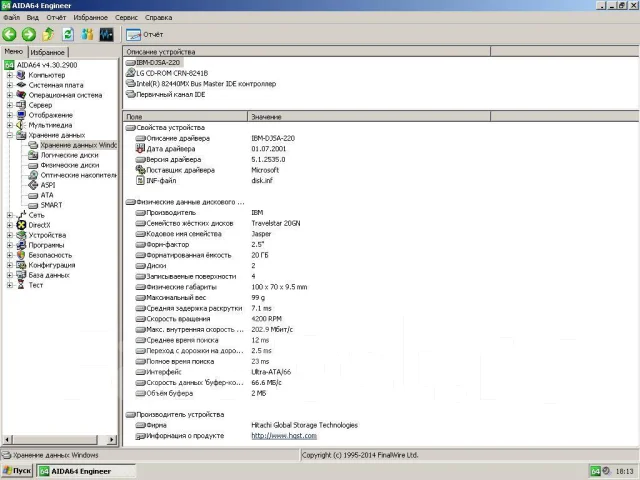This screenshot has height=480, width=640.
Task: Open the Файл menu
Action: (x=11, y=18)
